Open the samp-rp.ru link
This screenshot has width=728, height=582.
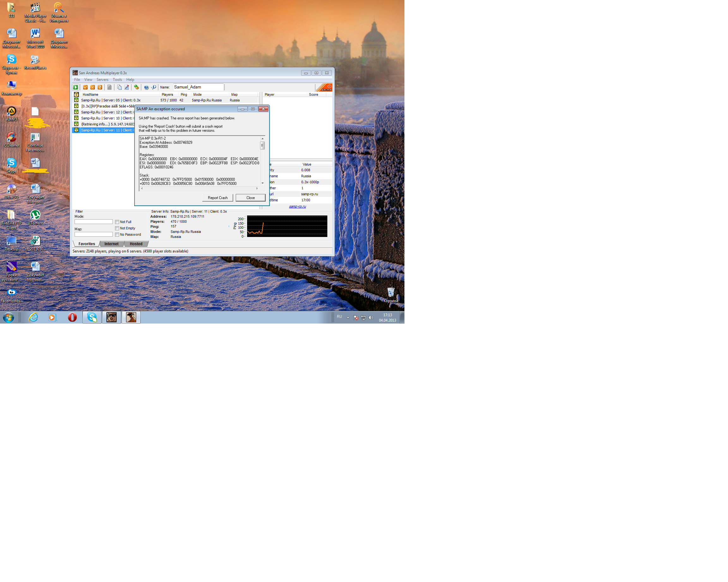(x=297, y=206)
